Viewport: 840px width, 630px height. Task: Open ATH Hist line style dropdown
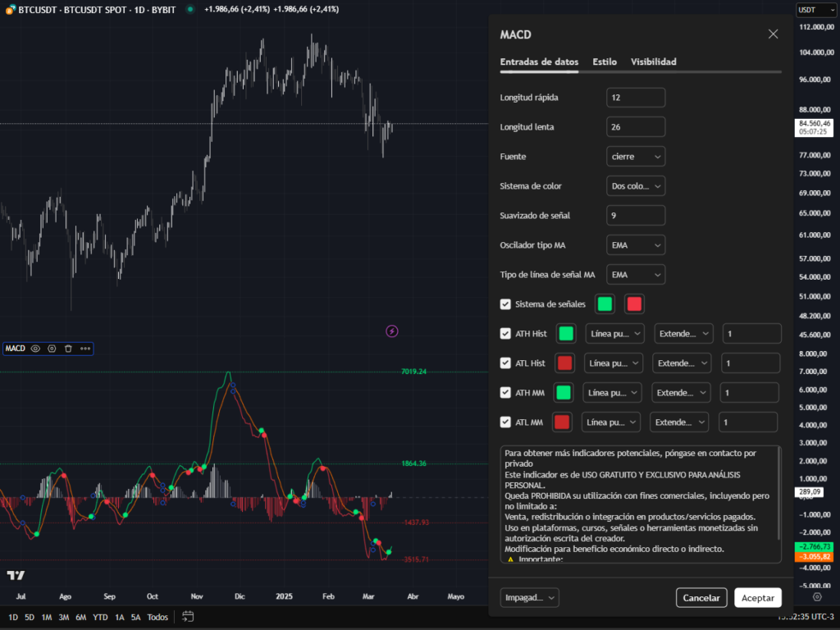615,334
